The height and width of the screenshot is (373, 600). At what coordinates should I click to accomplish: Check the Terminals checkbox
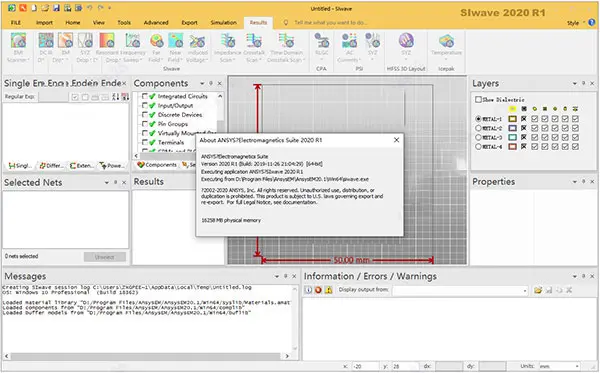click(x=145, y=142)
